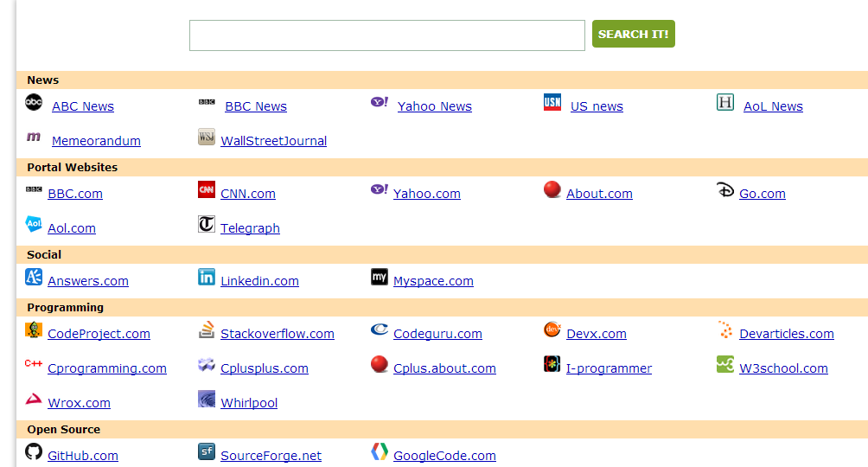Click the SourceForge sf icon

coord(207,451)
